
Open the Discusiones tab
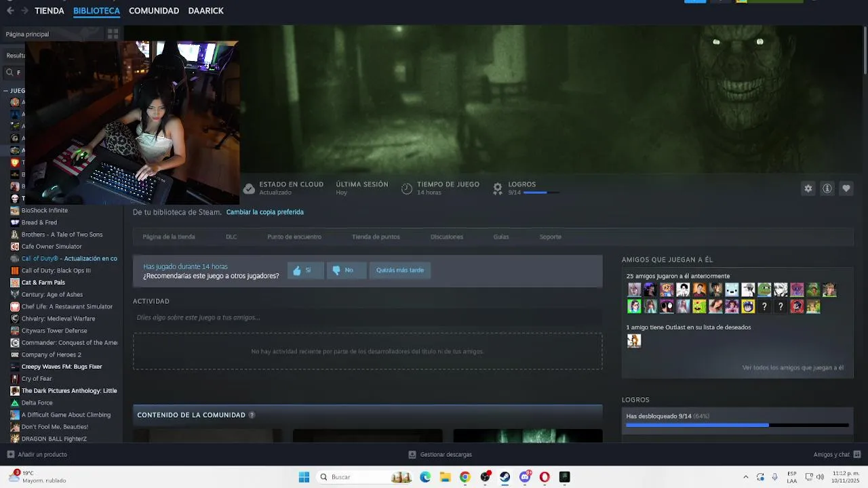(x=447, y=237)
